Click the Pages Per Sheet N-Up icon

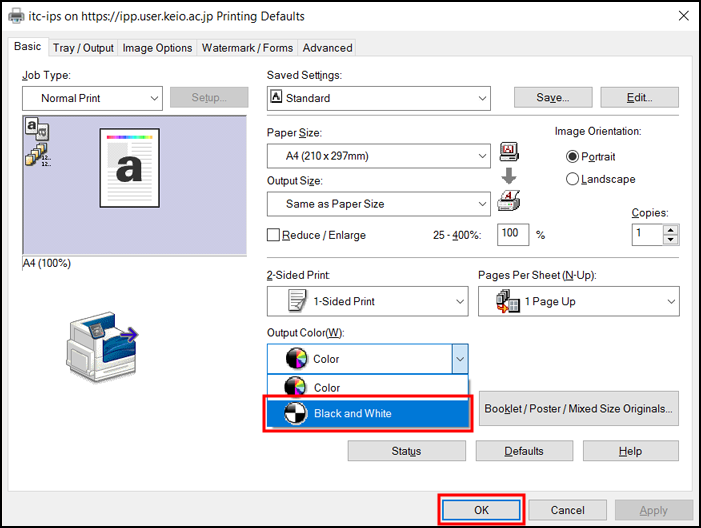pos(508,301)
